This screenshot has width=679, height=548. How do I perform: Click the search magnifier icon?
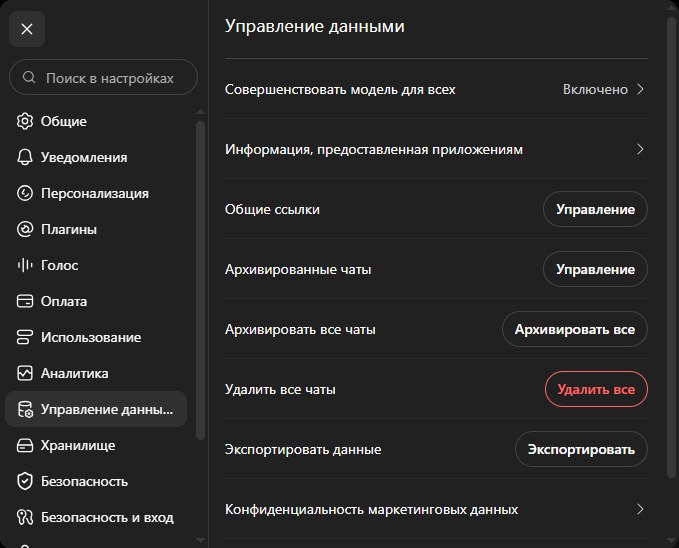tap(29, 78)
